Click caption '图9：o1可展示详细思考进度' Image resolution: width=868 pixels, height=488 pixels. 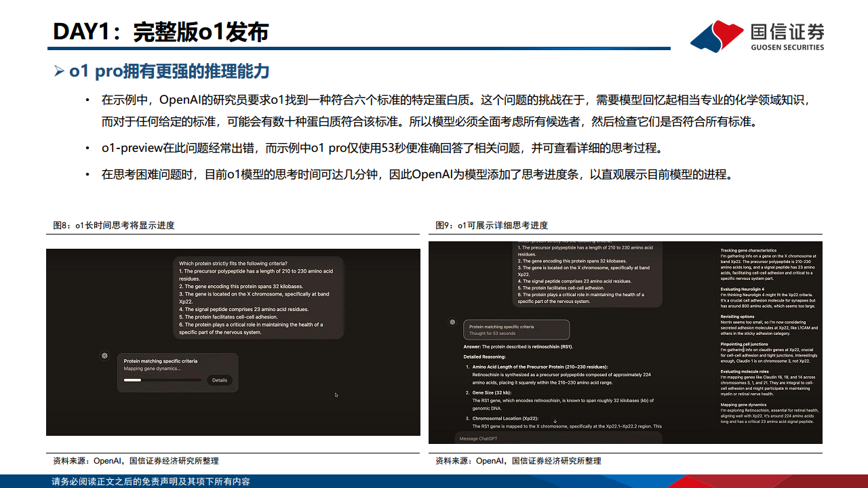tap(492, 226)
